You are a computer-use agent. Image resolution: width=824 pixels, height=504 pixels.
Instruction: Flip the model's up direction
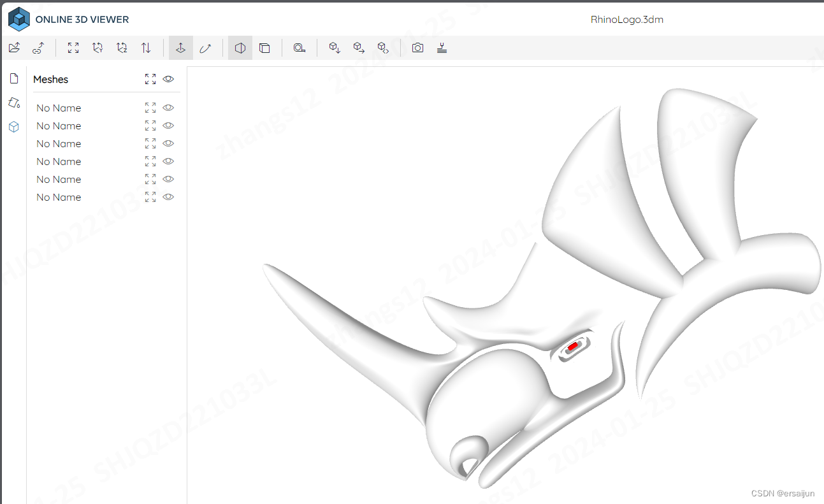[x=146, y=47]
